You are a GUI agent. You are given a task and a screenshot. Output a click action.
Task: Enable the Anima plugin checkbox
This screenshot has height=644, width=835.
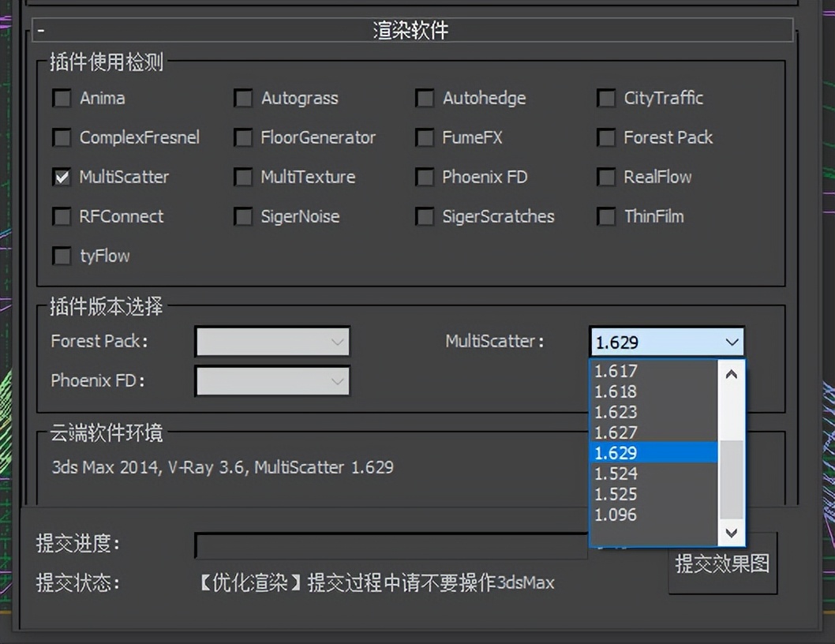62,98
